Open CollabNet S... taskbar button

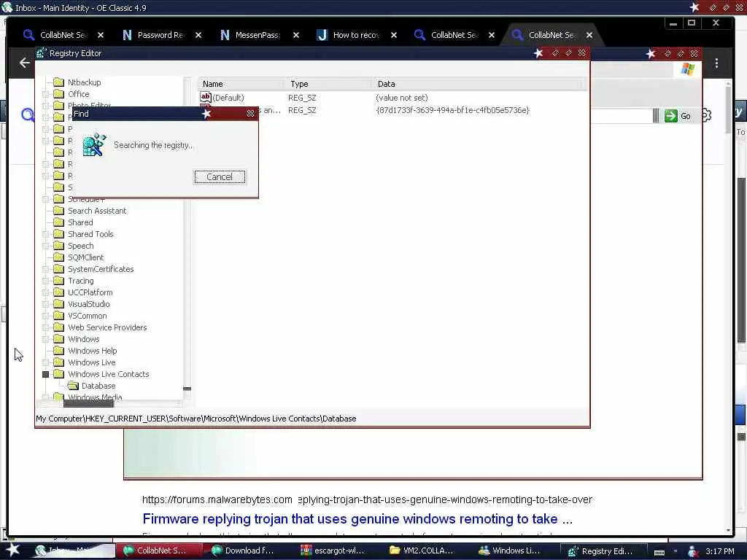click(158, 551)
